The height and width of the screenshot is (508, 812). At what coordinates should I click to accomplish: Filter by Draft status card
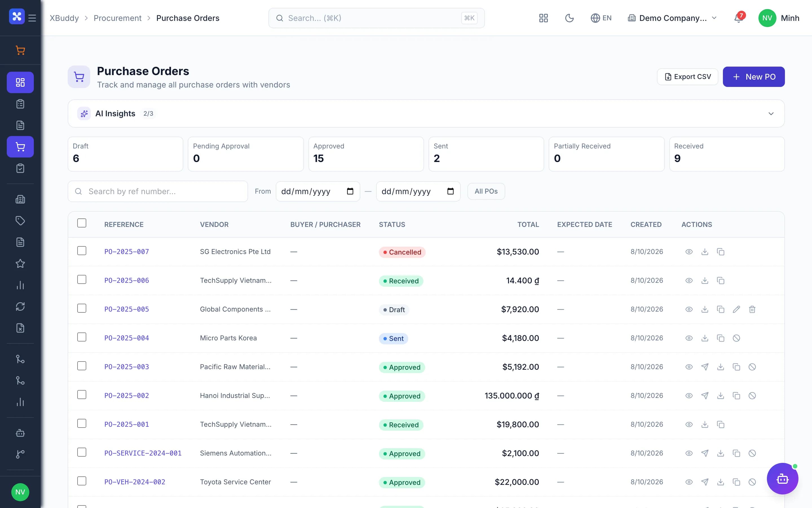click(x=125, y=154)
